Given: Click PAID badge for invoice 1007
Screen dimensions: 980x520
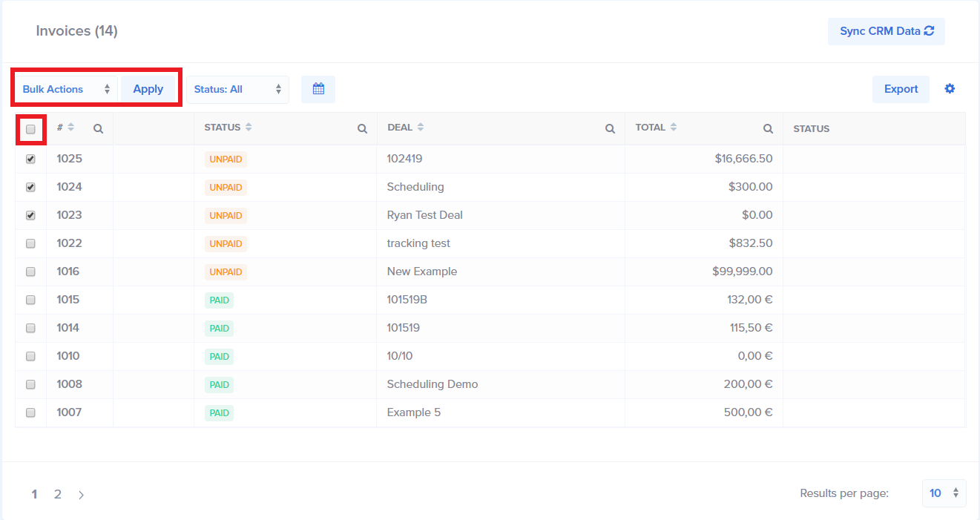Looking at the screenshot, I should 219,412.
